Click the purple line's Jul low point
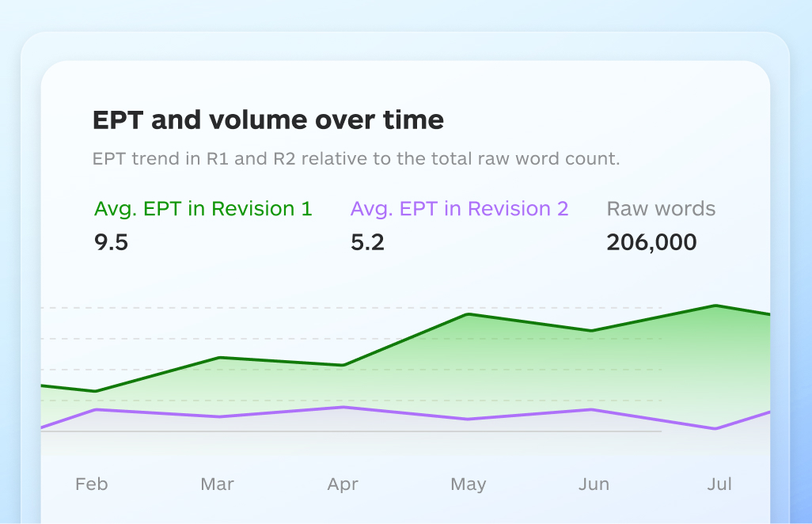Image resolution: width=812 pixels, height=524 pixels. (716, 429)
